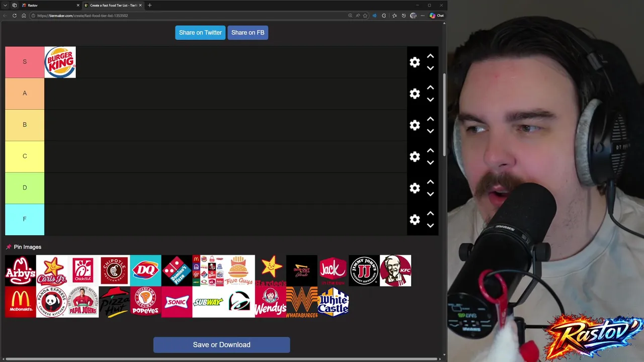Screen dimensions: 644x362
Task: Move F tier row up with chevron
Action: [x=430, y=214]
